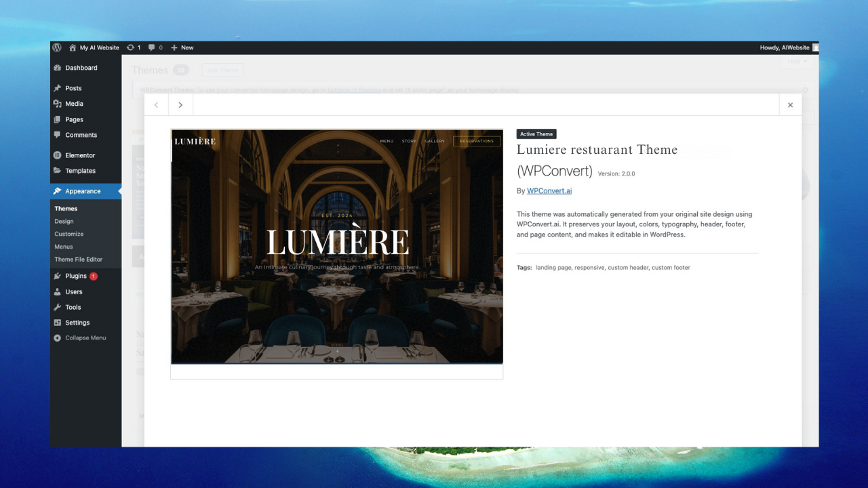Image resolution: width=868 pixels, height=488 pixels.
Task: Open comments bubble in admin bar
Action: point(155,47)
